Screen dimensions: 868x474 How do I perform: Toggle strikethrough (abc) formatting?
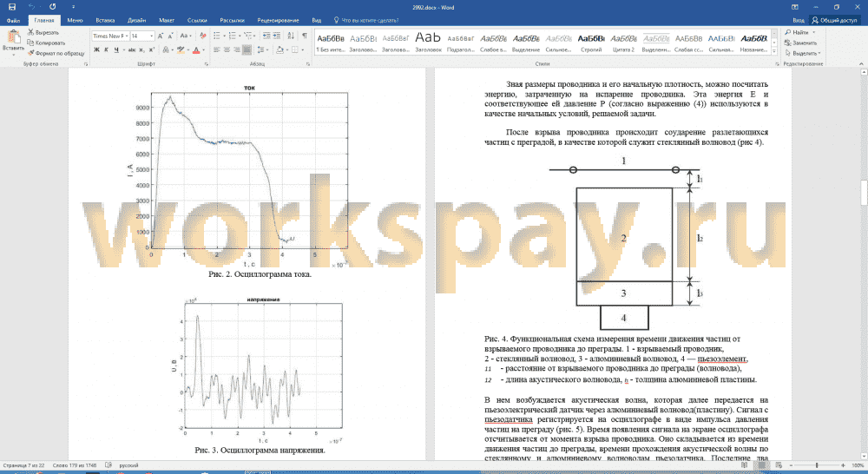coord(132,49)
